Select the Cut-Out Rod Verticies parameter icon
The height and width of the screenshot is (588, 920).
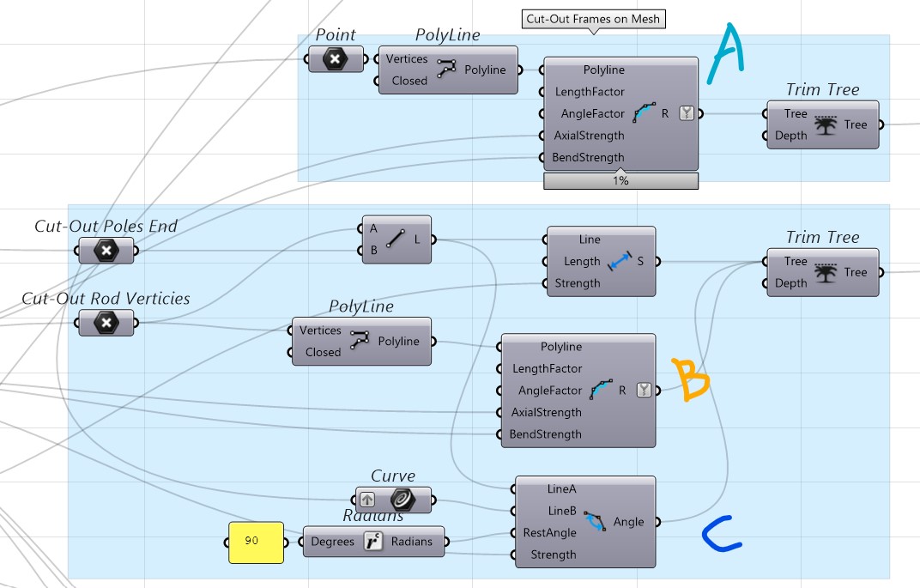tap(106, 323)
